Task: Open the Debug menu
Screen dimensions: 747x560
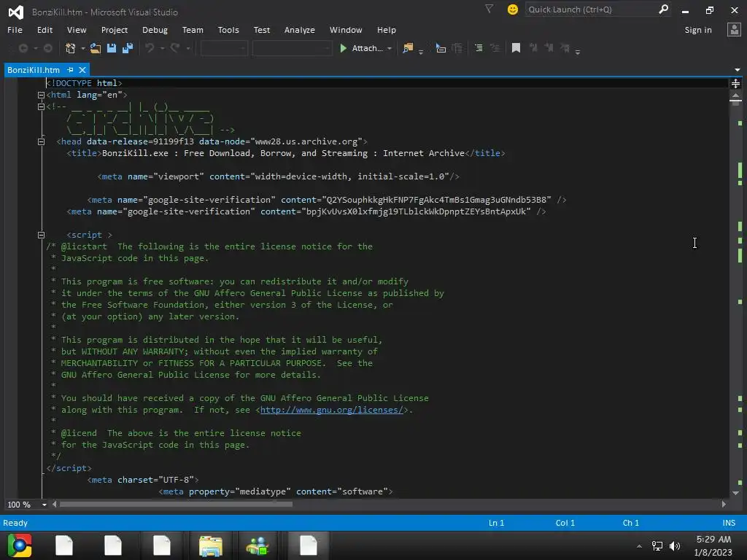Action: point(155,29)
